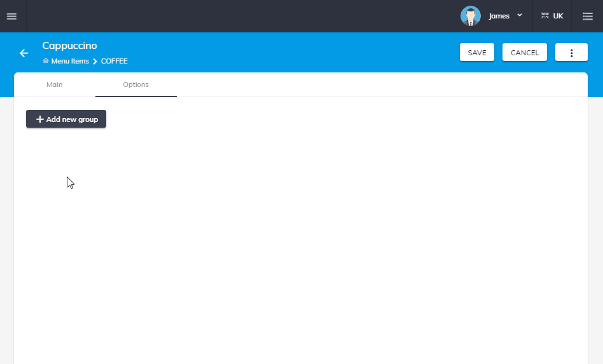Click the breadcrumb chevron separator

(95, 61)
